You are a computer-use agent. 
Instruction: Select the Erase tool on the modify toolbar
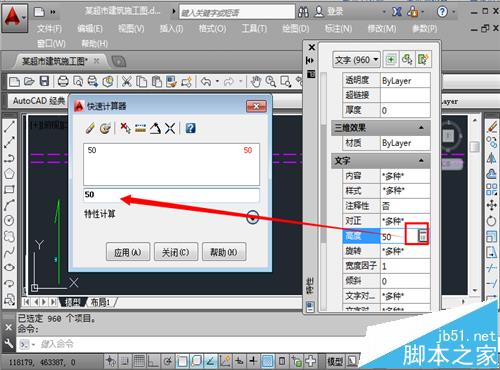[492, 127]
